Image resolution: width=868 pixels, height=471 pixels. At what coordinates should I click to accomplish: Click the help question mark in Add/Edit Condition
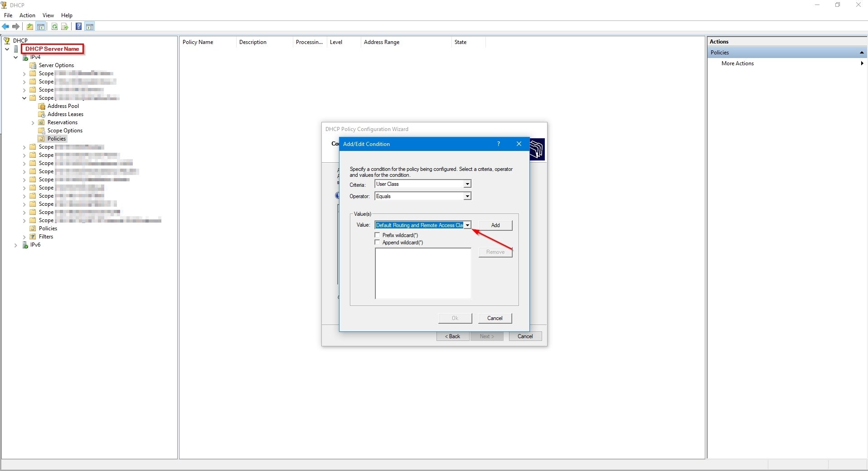point(499,144)
